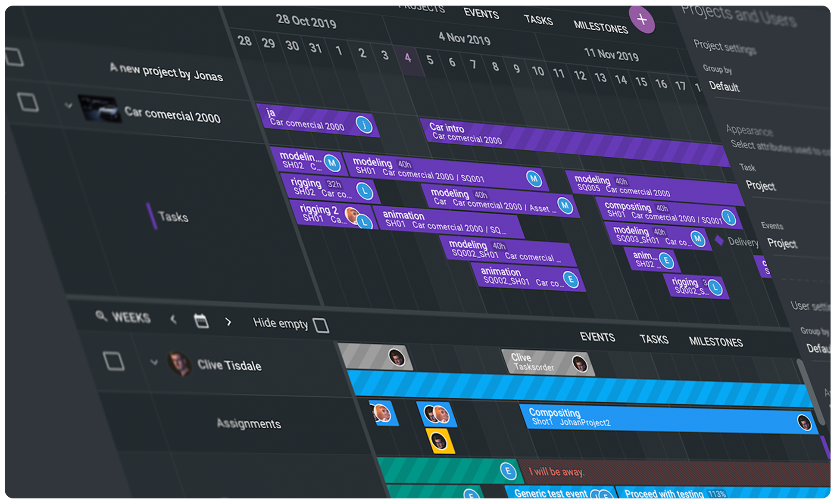Click E avatar on anim SH02 task
Image resolution: width=834 pixels, height=504 pixels.
point(666,260)
